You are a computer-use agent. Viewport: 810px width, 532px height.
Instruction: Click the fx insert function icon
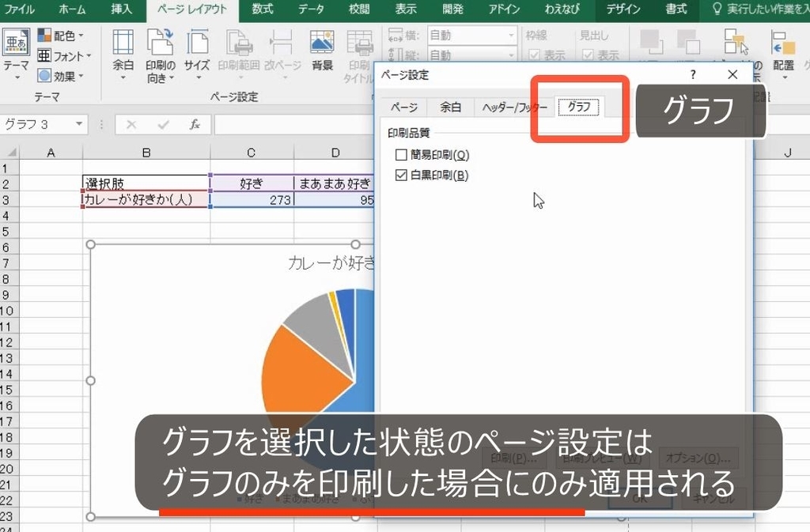[x=195, y=124]
